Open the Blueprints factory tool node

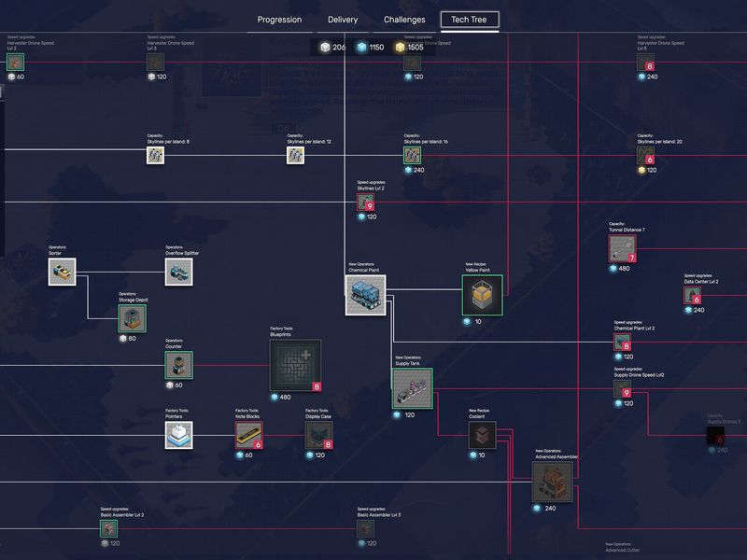(x=295, y=365)
